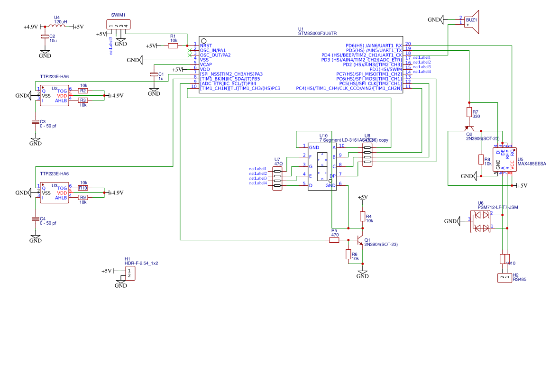Image resolution: width=559 pixels, height=392 pixels.
Task: Select the no-connect cross on U1 pin 2
Action: coord(189,50)
